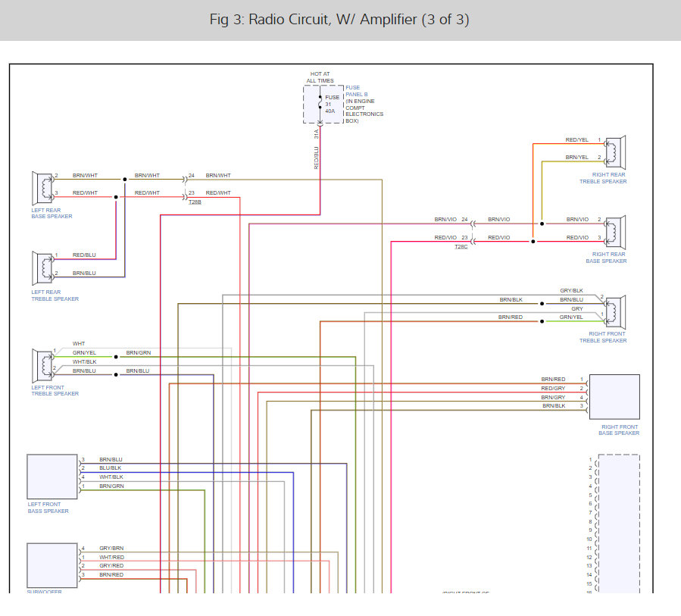
Task: Click the 'RED/YEL' wire label
Action: tap(576, 140)
